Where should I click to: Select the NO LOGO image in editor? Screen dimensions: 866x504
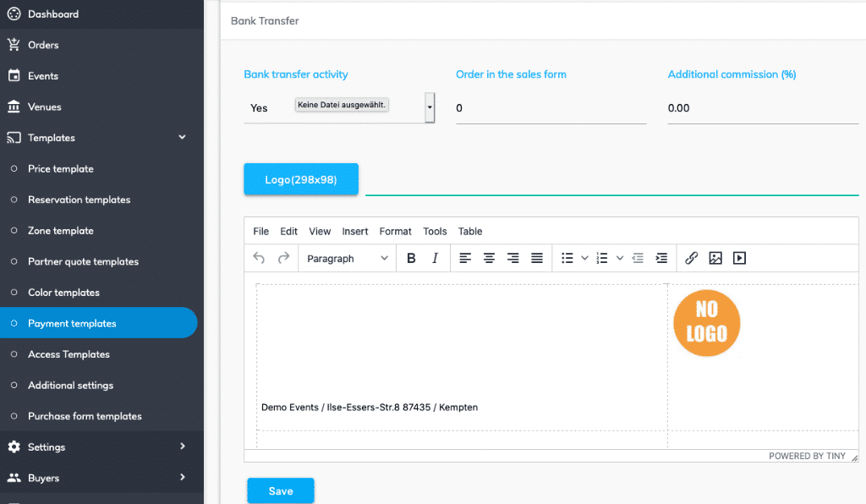pos(707,323)
